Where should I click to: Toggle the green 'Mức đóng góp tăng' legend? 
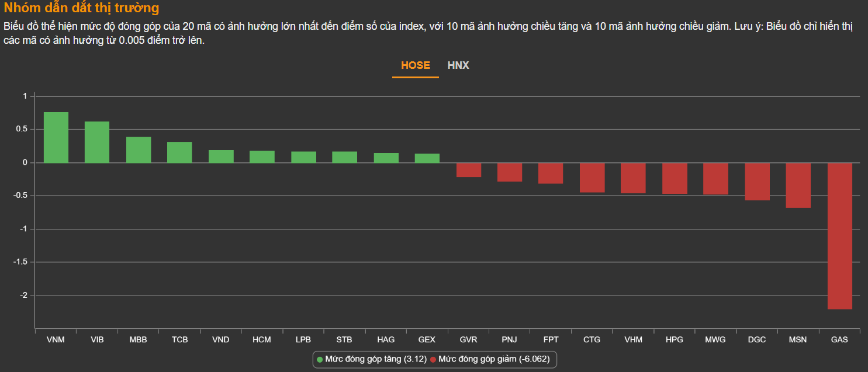tap(371, 359)
